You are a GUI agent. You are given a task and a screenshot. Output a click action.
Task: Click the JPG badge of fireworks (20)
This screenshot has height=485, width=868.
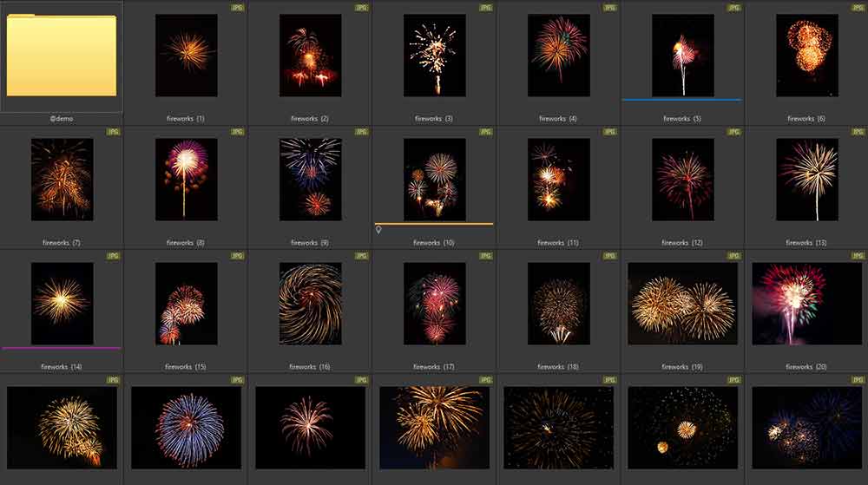pos(858,255)
